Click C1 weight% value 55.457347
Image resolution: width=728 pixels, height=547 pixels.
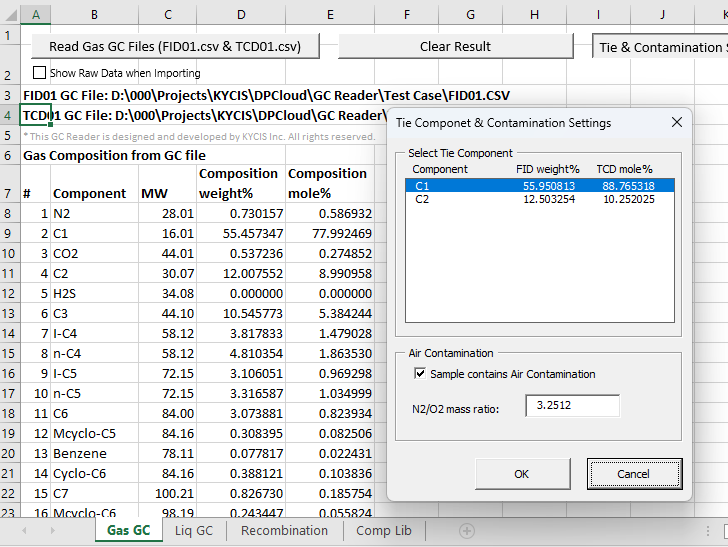tap(241, 234)
